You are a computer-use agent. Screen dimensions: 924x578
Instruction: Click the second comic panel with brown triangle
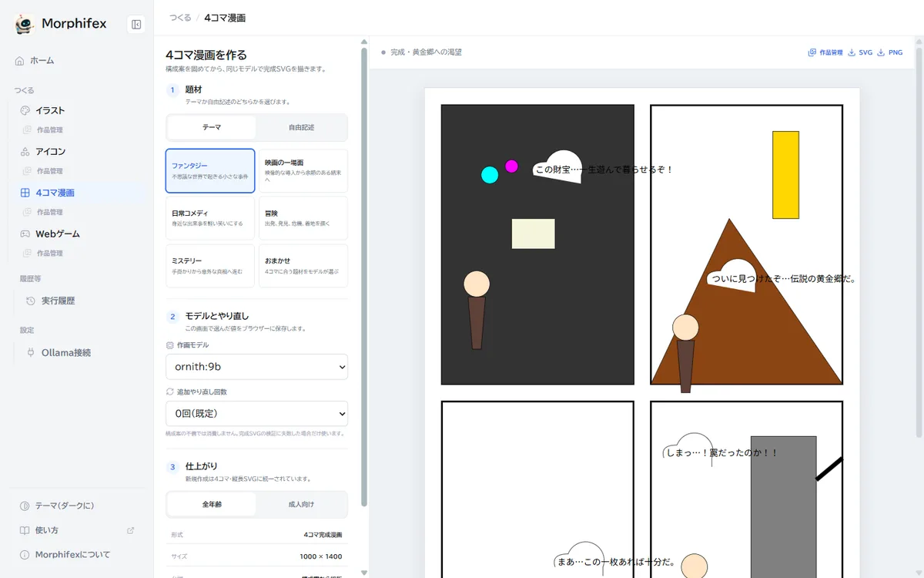click(746, 244)
